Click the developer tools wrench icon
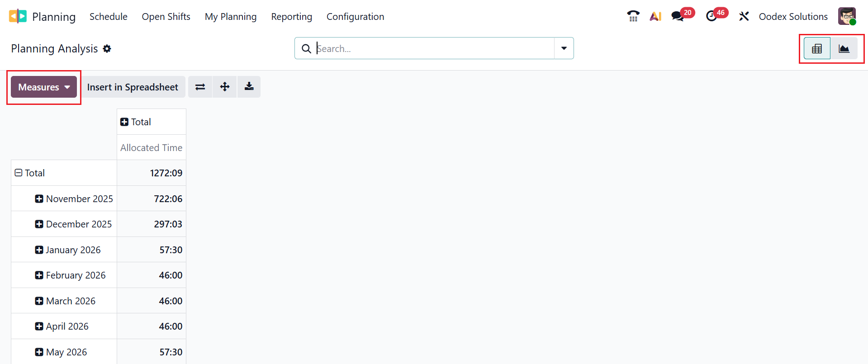The height and width of the screenshot is (364, 868). (x=744, y=16)
